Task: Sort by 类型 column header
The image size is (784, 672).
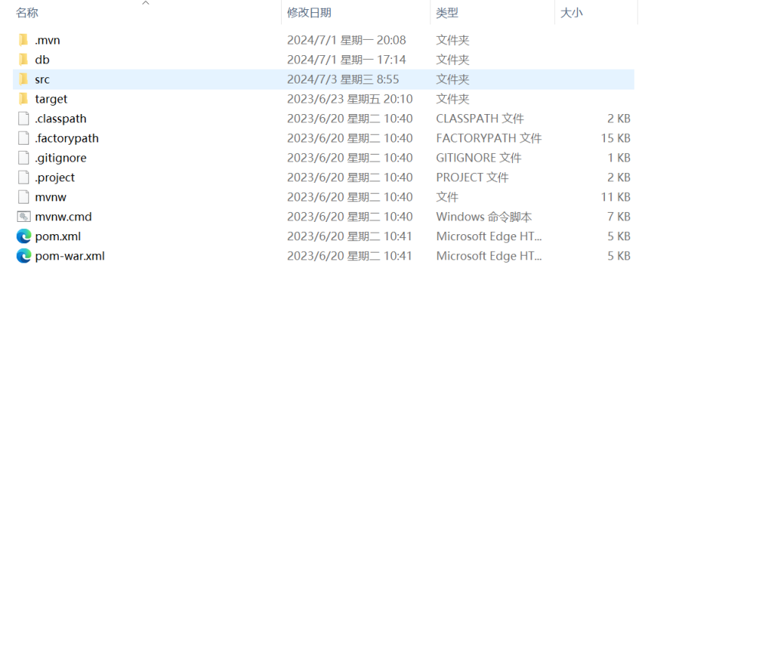Action: (447, 13)
